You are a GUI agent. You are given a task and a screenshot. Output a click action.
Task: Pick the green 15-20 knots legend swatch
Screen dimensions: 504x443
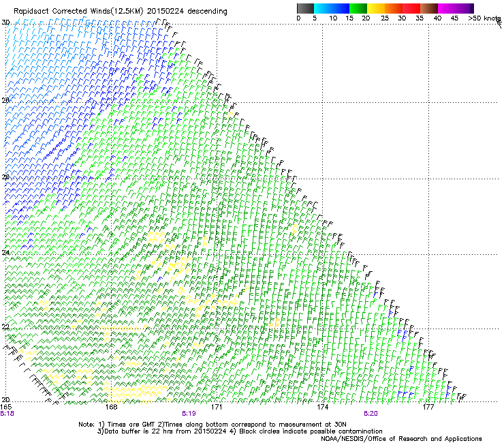pyautogui.click(x=358, y=9)
